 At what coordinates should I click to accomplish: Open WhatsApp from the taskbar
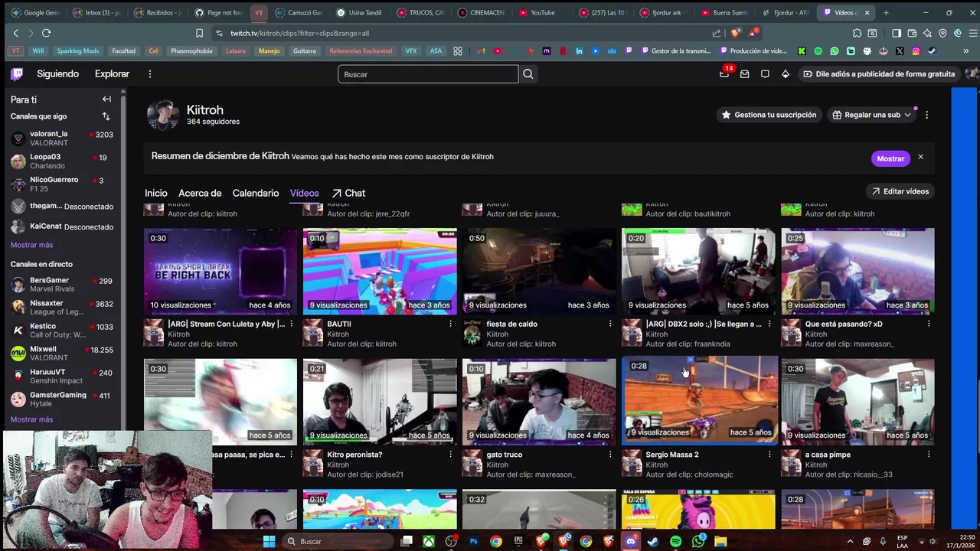coord(697,541)
